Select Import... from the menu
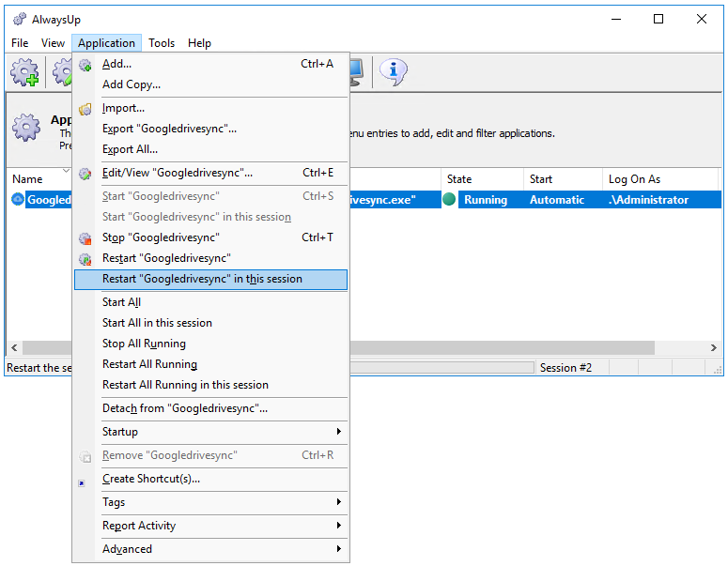The image size is (728, 566). (x=210, y=108)
